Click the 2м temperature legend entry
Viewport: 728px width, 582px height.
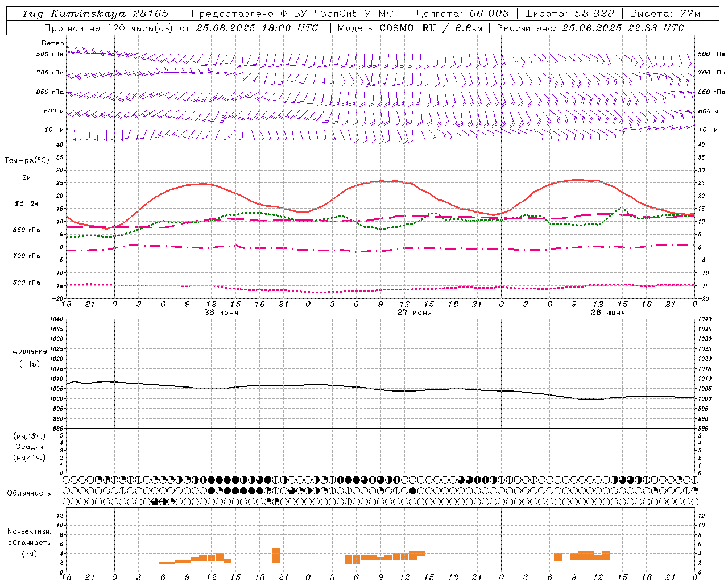tap(26, 178)
